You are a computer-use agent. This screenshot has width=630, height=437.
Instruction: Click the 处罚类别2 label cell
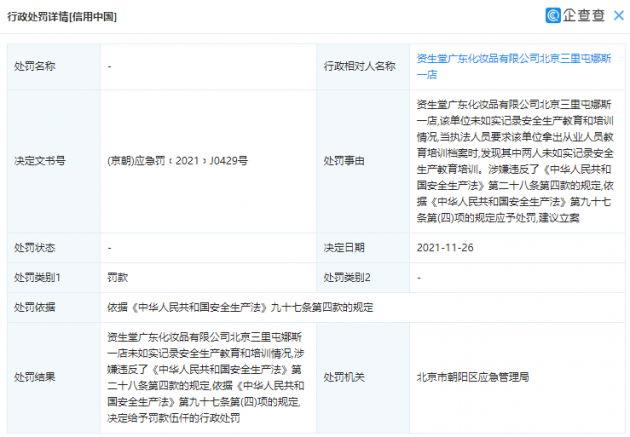(x=363, y=278)
